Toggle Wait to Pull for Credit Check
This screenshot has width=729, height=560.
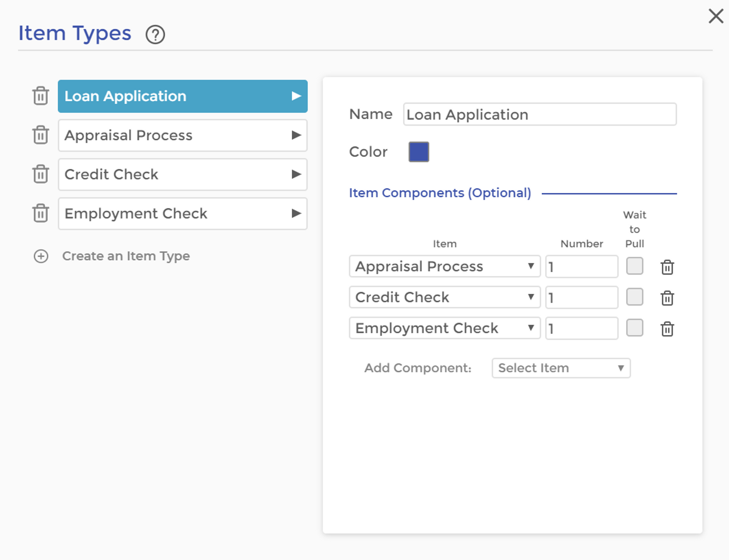[x=635, y=297]
